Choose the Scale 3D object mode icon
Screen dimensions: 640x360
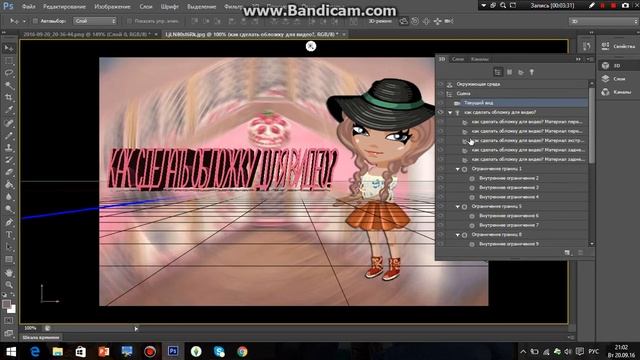tap(449, 21)
